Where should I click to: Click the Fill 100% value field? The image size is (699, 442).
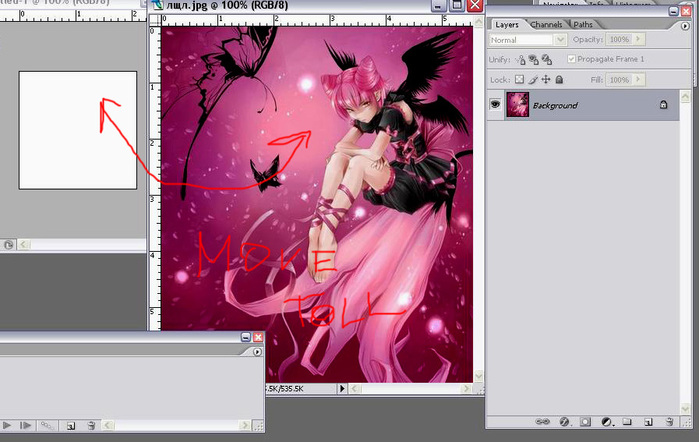pyautogui.click(x=619, y=80)
